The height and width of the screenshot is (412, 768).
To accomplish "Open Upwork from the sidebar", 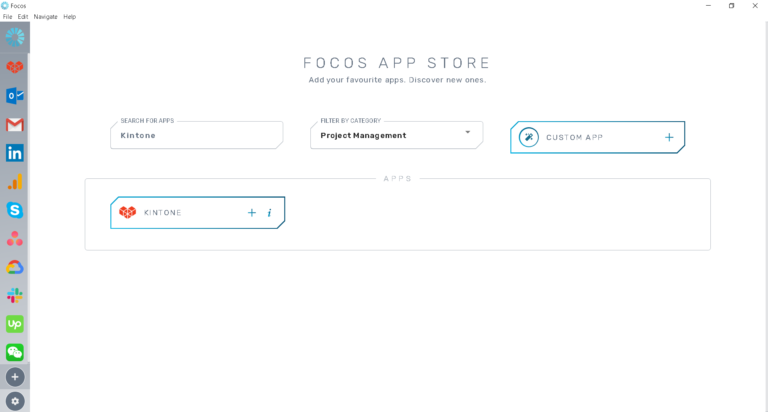I will (15, 324).
